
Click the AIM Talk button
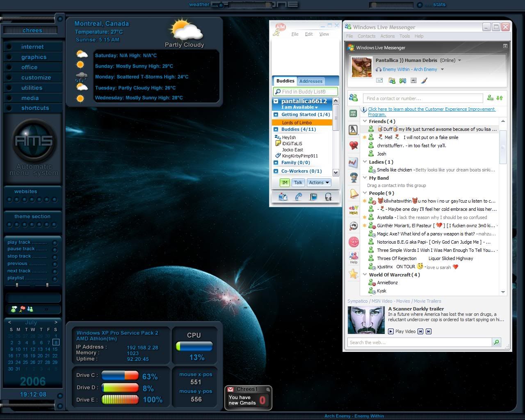point(298,183)
